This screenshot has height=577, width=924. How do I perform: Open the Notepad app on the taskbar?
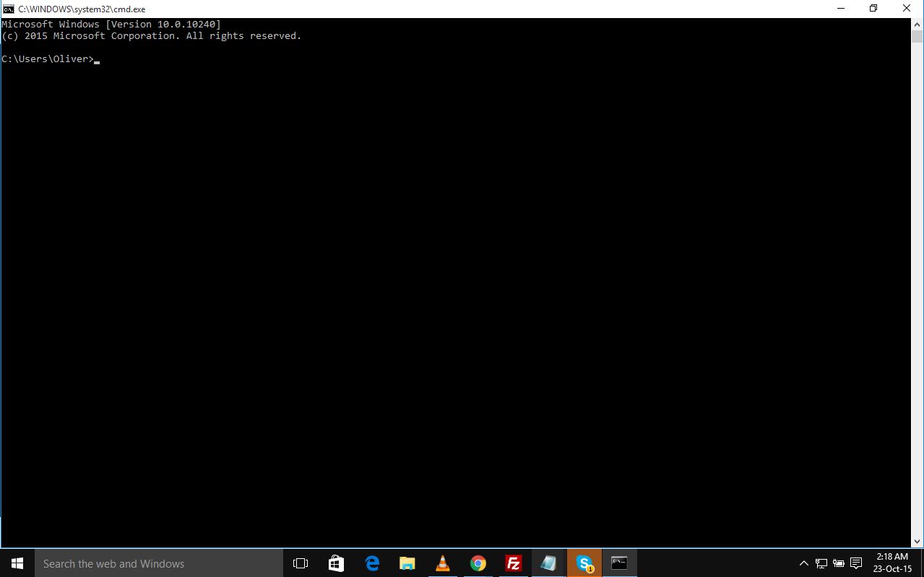[x=548, y=563]
